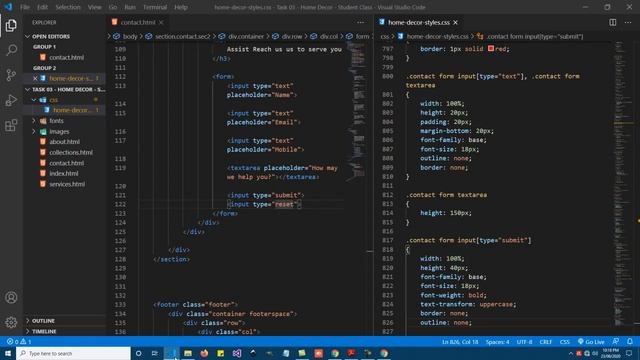Open about.html in file tree
Viewport: 640px width, 360px height.
click(64, 142)
